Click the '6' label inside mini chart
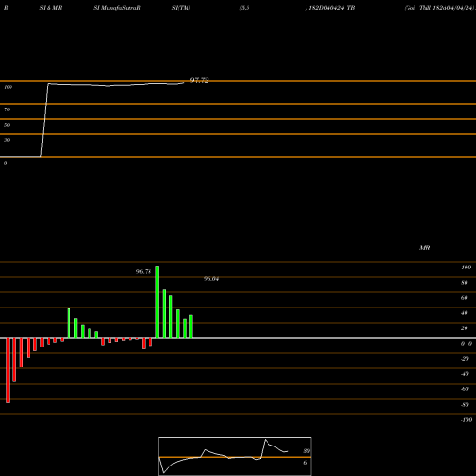Image resolution: width=476 pixels, height=476 pixels. 305,463
